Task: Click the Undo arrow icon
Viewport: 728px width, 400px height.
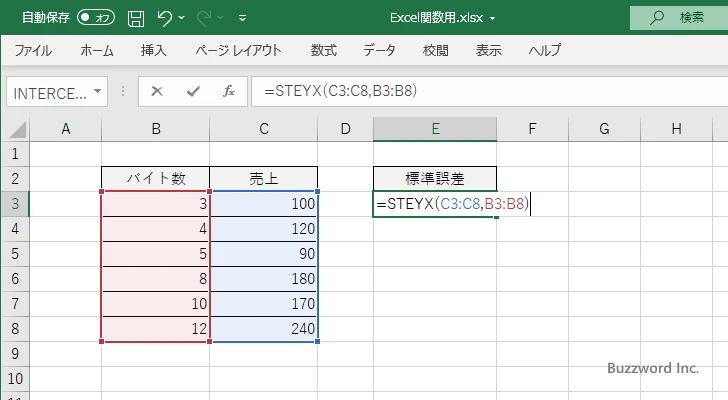Action: [164, 18]
